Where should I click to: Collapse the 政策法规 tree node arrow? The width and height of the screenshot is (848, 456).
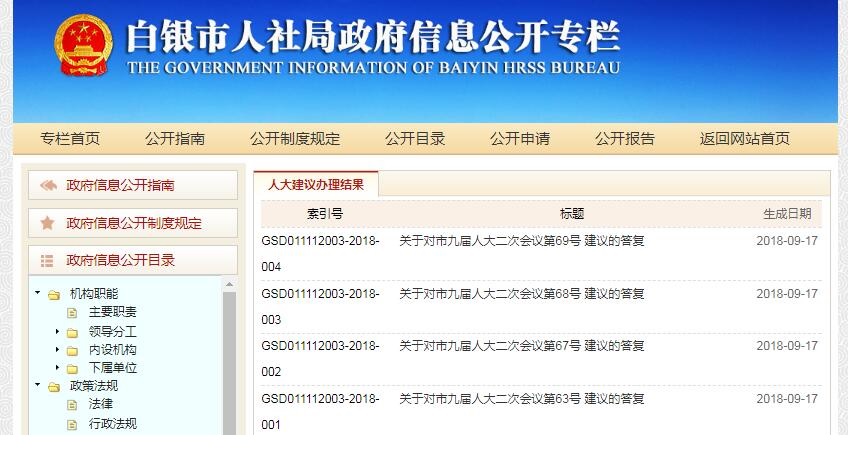click(38, 385)
